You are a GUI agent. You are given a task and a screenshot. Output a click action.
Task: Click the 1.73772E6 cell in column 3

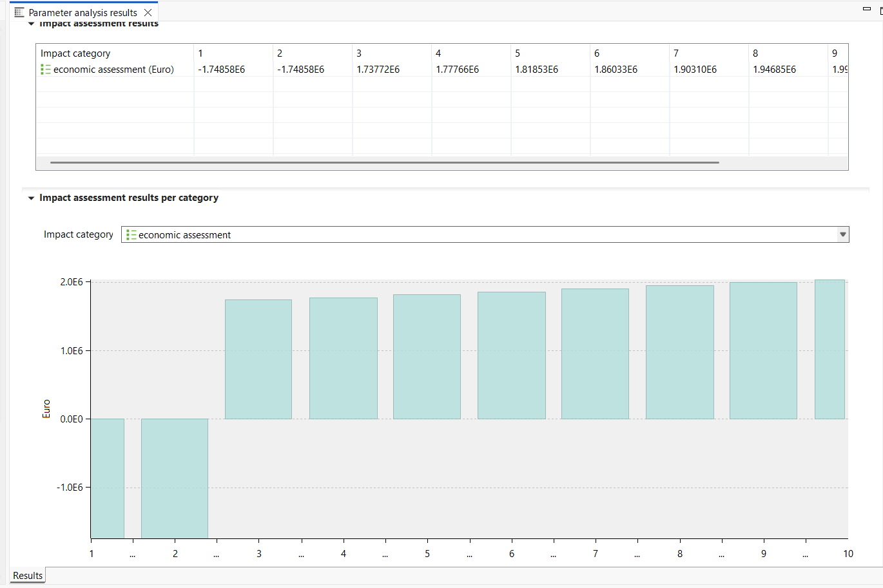(378, 70)
